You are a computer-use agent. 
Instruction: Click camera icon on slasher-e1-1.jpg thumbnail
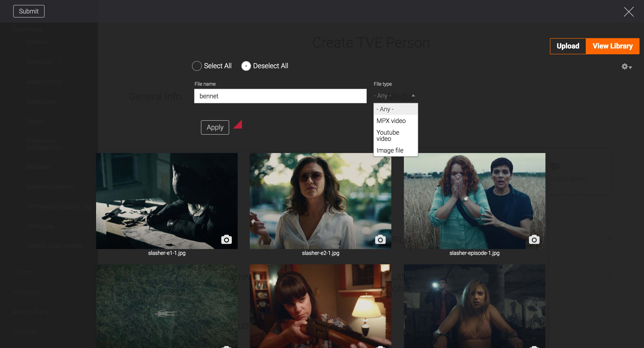pyautogui.click(x=226, y=240)
